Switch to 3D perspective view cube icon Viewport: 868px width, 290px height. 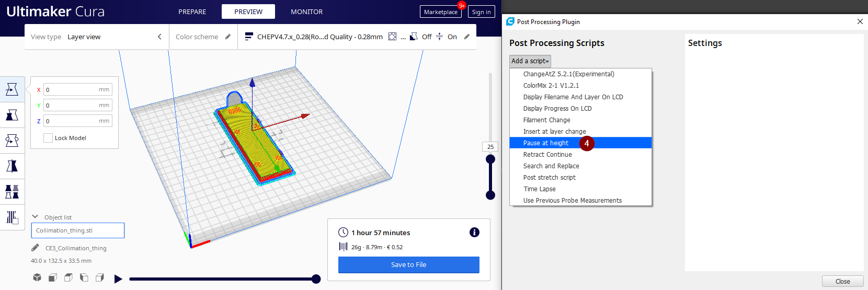[x=37, y=277]
